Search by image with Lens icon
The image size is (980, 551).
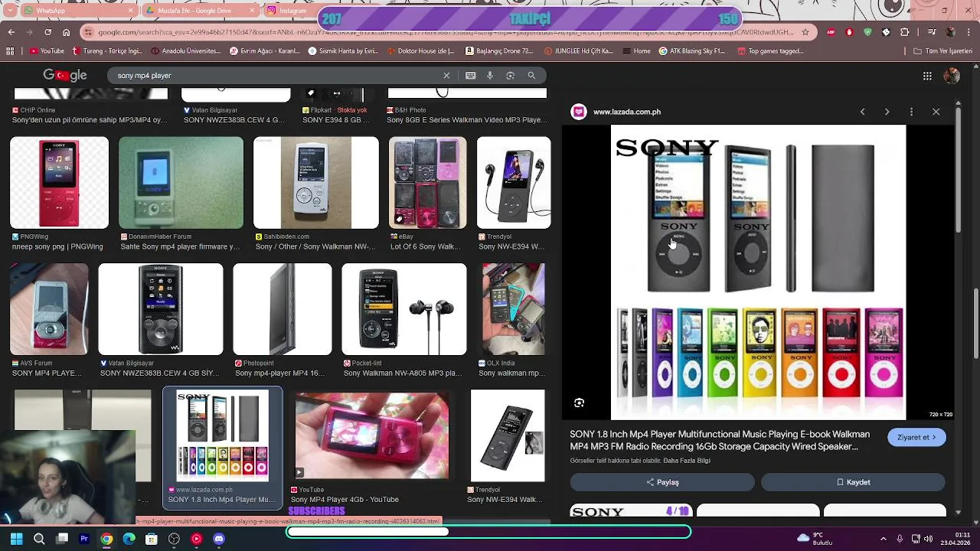[510, 76]
